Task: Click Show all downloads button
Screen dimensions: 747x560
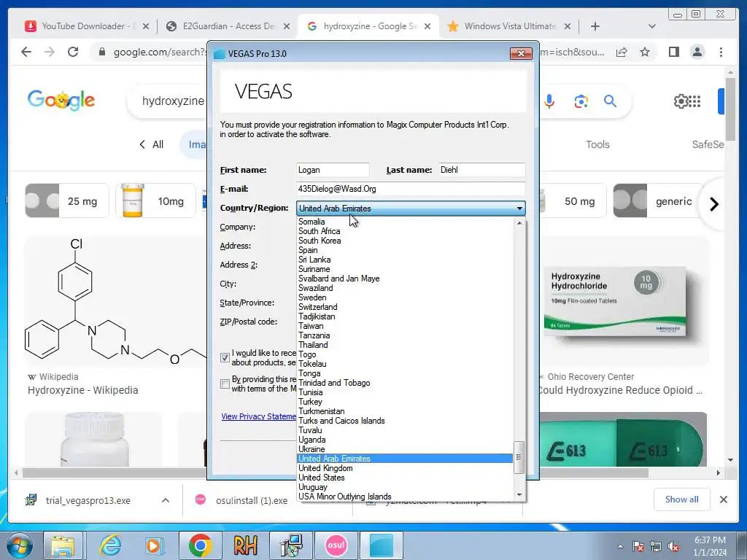Action: coord(682,499)
